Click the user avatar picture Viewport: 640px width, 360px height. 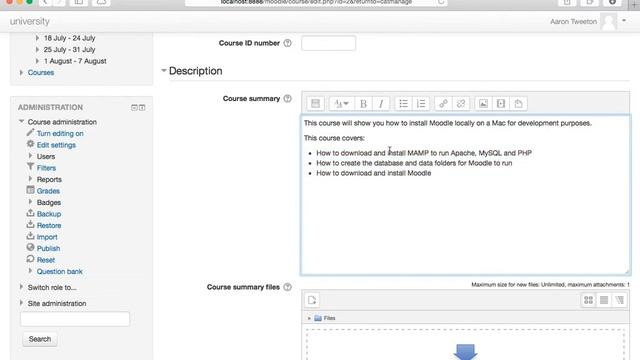(609, 22)
